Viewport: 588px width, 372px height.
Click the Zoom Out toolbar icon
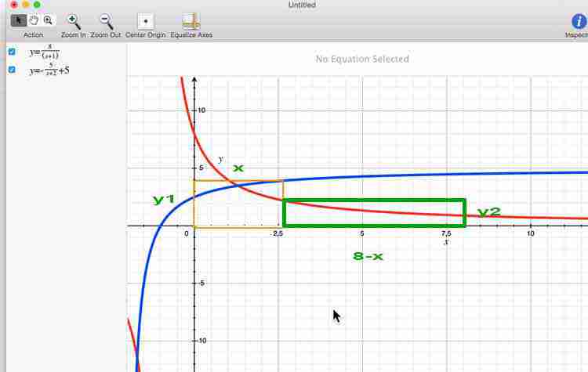tap(106, 22)
